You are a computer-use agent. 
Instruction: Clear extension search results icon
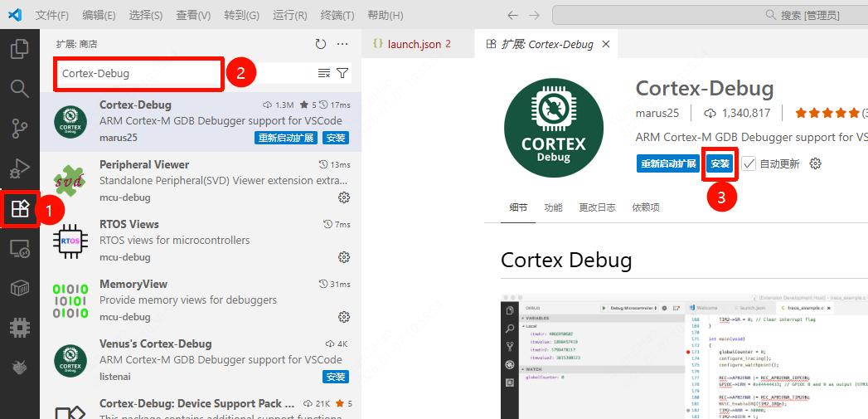324,74
